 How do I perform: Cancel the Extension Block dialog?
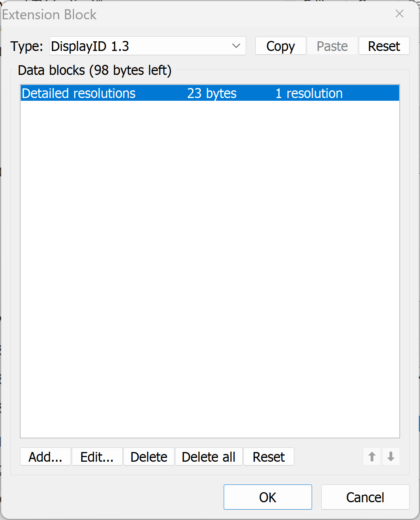point(365,497)
